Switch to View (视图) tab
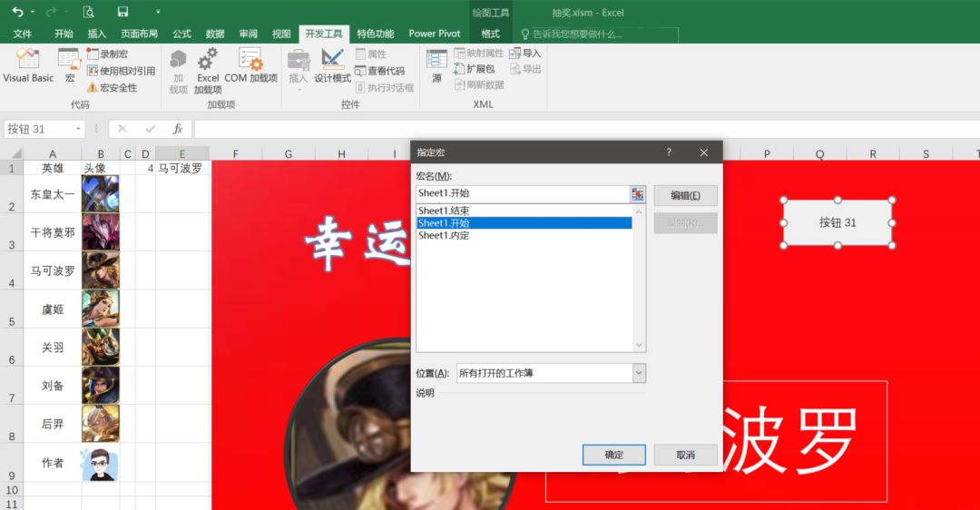980x510 pixels. (281, 34)
